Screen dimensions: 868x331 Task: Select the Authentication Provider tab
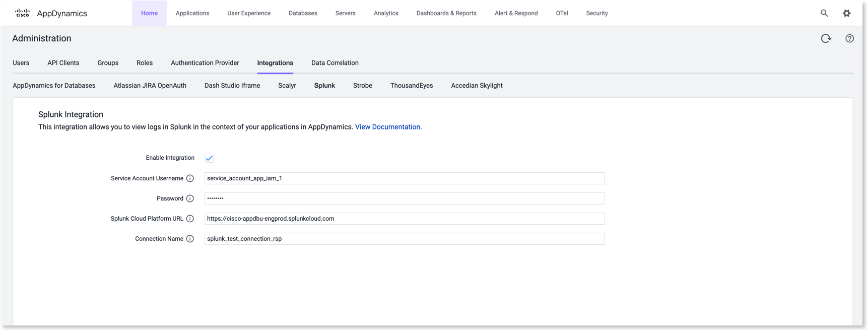pos(205,63)
